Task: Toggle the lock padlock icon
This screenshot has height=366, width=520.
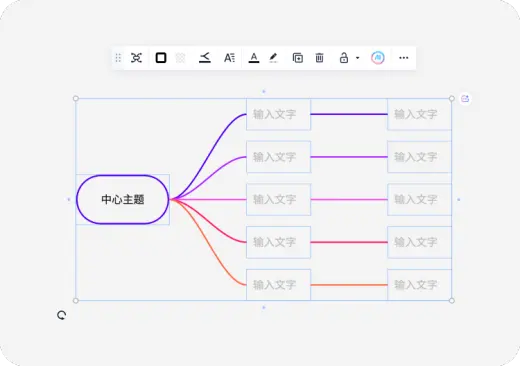Action: 344,58
